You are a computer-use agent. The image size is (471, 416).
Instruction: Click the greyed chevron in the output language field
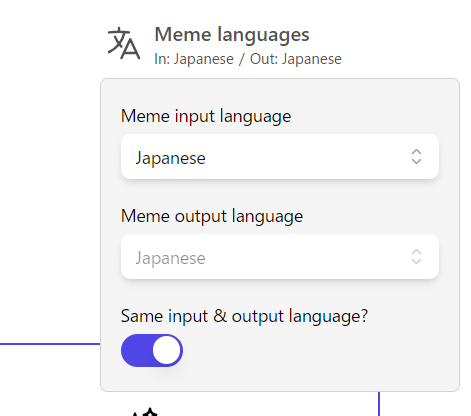(x=416, y=257)
